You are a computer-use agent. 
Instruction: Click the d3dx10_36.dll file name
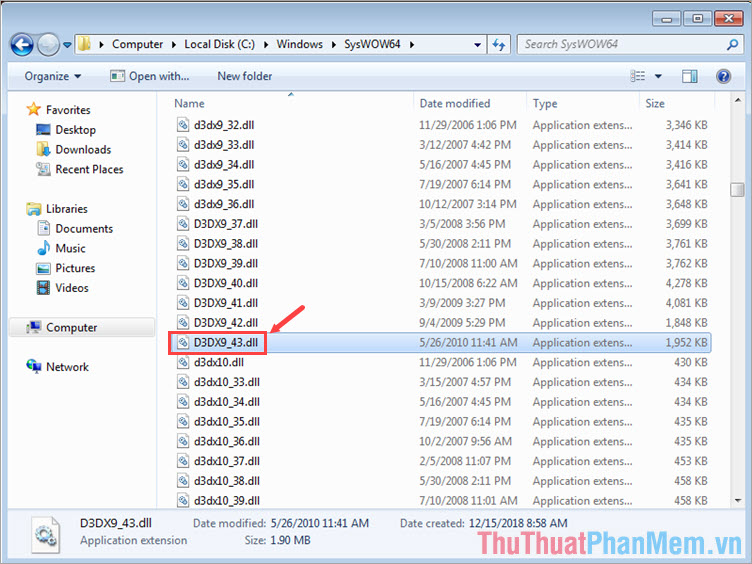point(227,441)
